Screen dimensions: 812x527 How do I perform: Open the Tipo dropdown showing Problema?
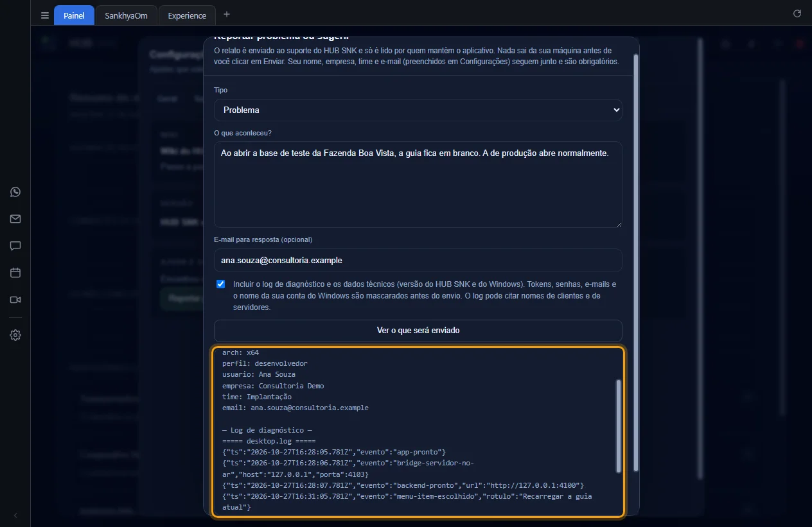(x=418, y=110)
